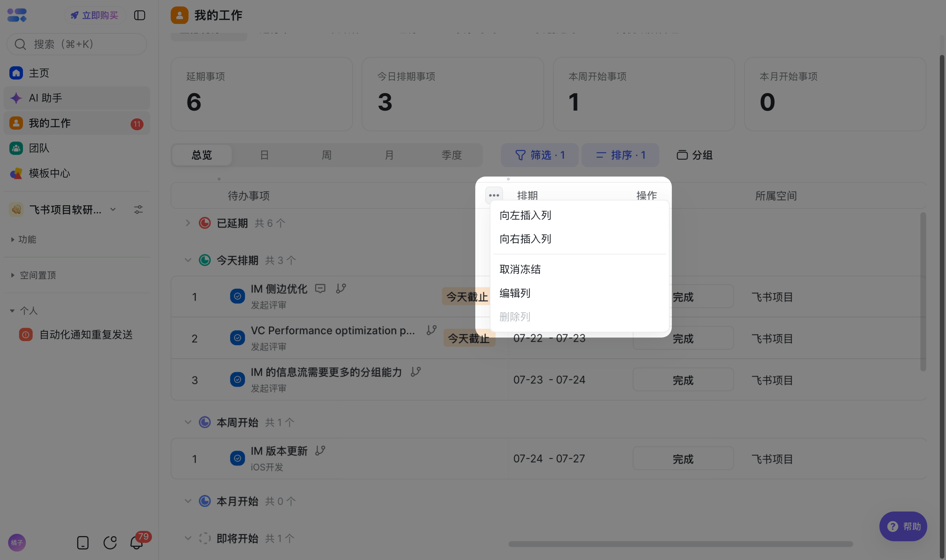This screenshot has width=946, height=560.
Task: Click the 立即购买 button
Action: pyautogui.click(x=95, y=15)
